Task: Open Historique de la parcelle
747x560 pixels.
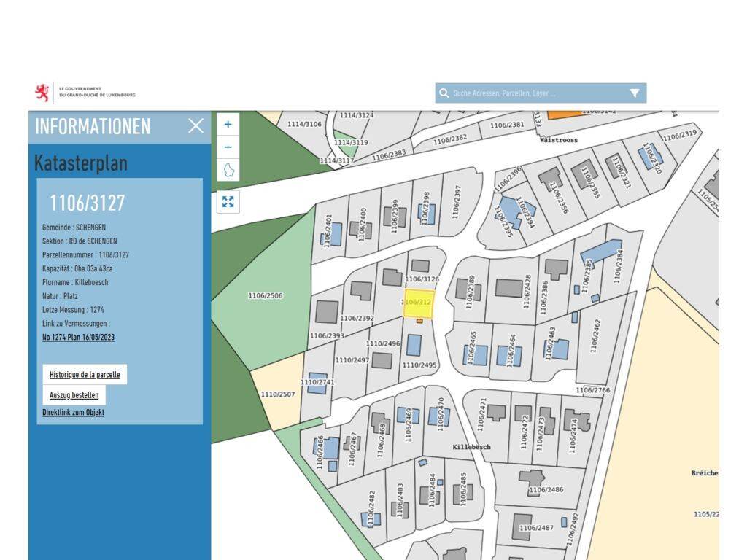Action: pos(85,375)
